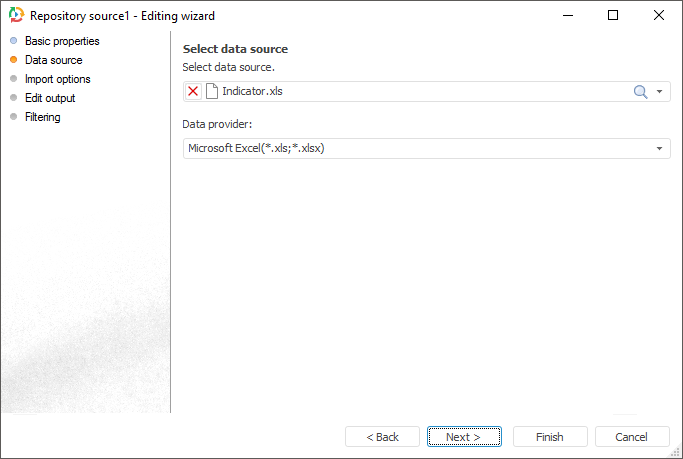Viewport: 683px width, 459px height.
Task: Switch to the Edit output step
Action: tap(50, 98)
